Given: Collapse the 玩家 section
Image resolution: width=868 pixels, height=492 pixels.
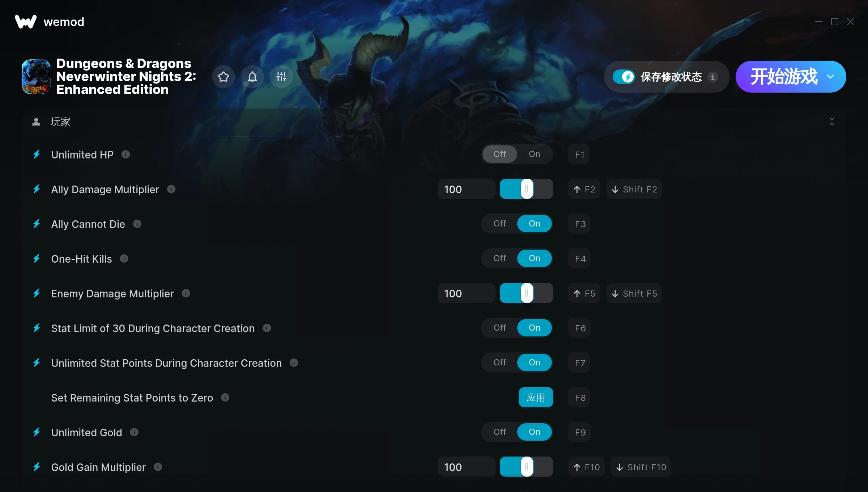Looking at the screenshot, I should (832, 122).
